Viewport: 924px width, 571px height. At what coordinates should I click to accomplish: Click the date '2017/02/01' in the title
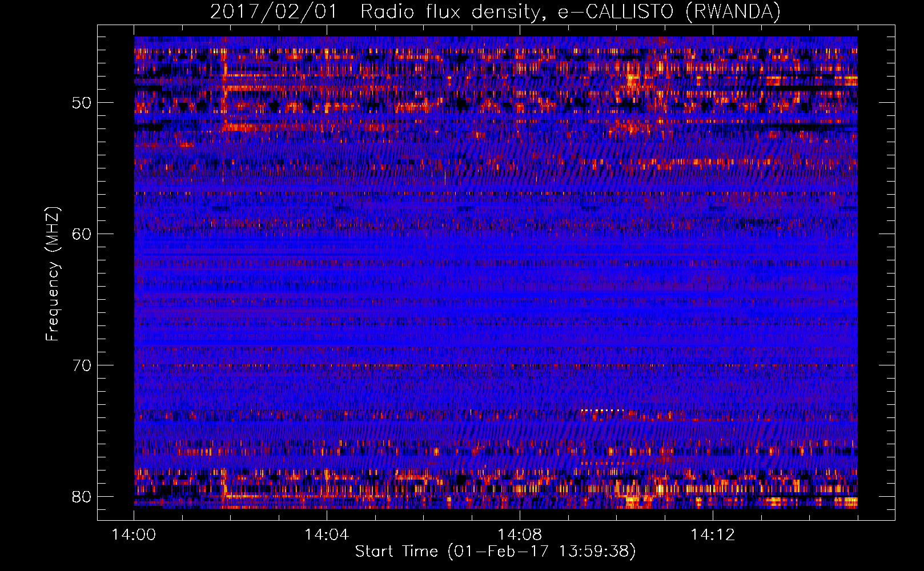pos(274,12)
